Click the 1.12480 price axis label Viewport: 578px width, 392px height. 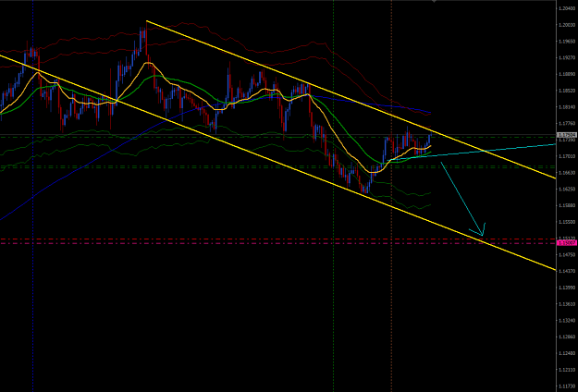point(567,353)
